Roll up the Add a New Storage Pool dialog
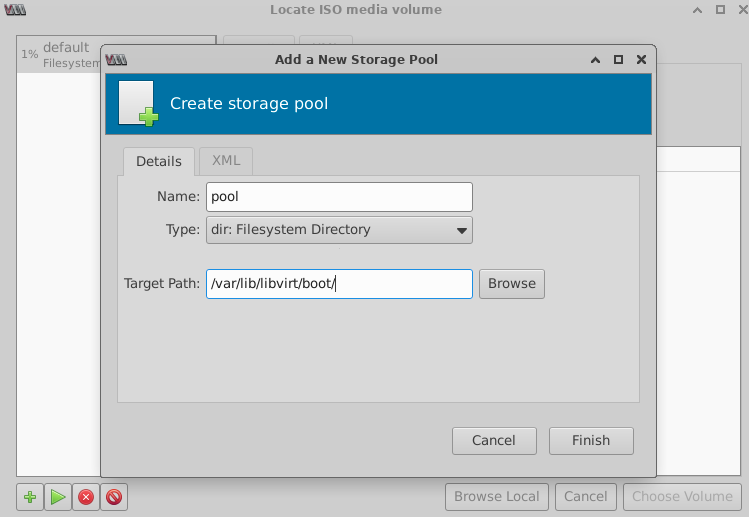749x517 pixels. click(595, 60)
